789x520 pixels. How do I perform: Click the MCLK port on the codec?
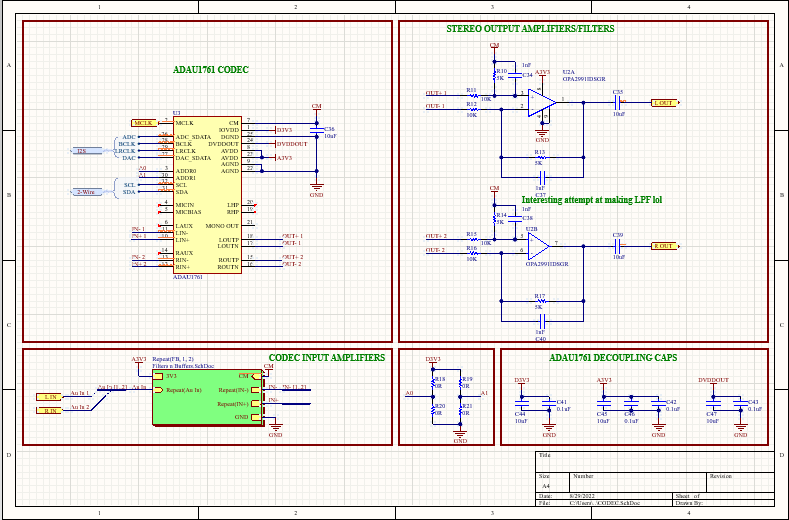click(143, 123)
